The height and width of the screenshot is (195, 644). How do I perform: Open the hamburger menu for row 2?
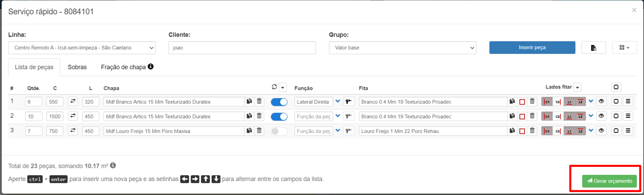point(628,116)
